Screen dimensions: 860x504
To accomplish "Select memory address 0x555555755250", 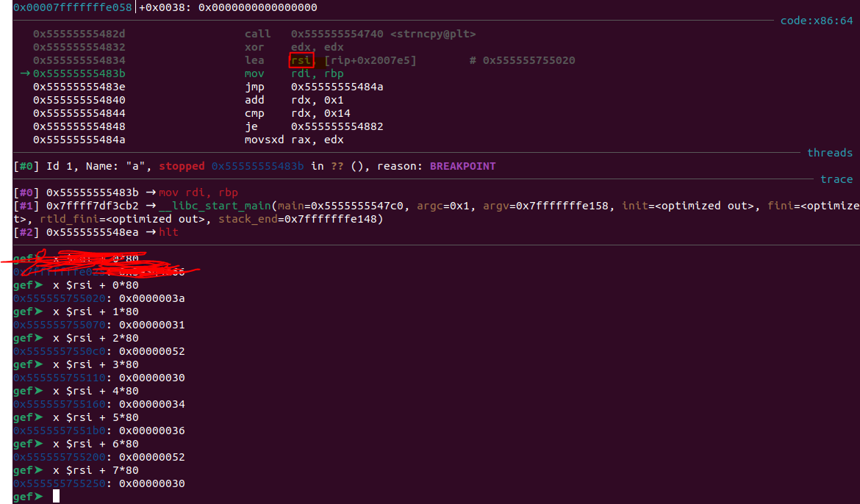I will coord(60,483).
